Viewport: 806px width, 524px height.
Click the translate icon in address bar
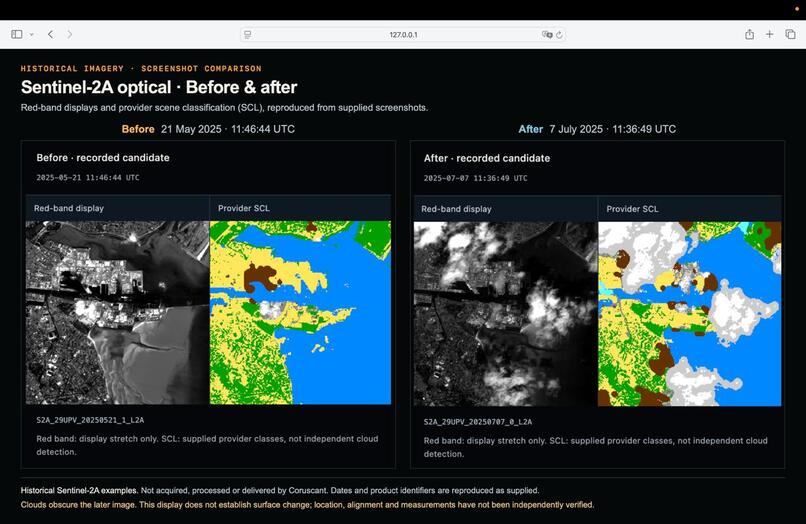pos(547,35)
